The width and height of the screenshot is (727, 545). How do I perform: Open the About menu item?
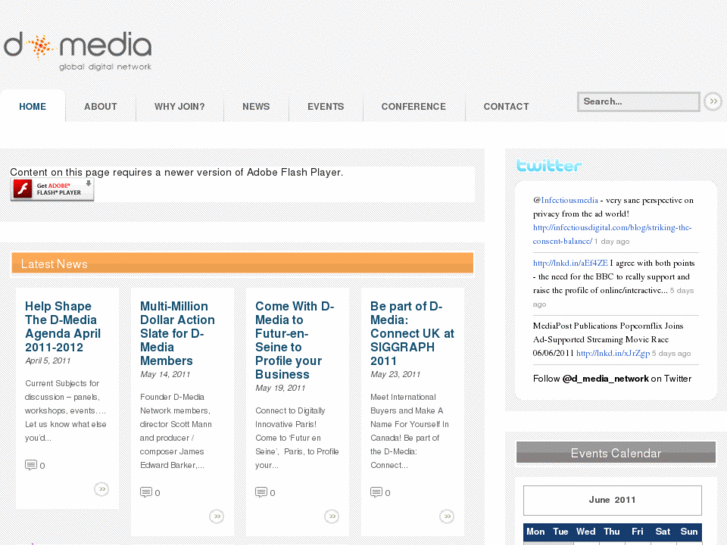[x=101, y=106]
